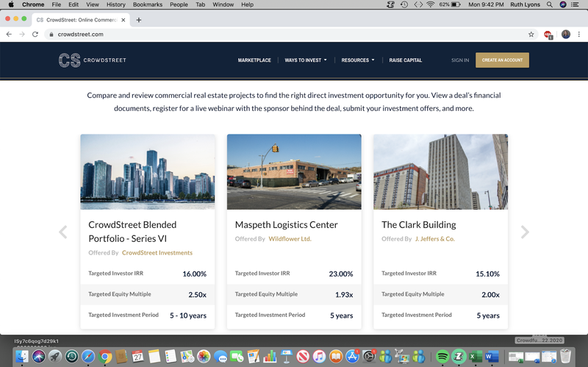Show the next deals with the right carousel arrow
The width and height of the screenshot is (588, 367).
525,232
